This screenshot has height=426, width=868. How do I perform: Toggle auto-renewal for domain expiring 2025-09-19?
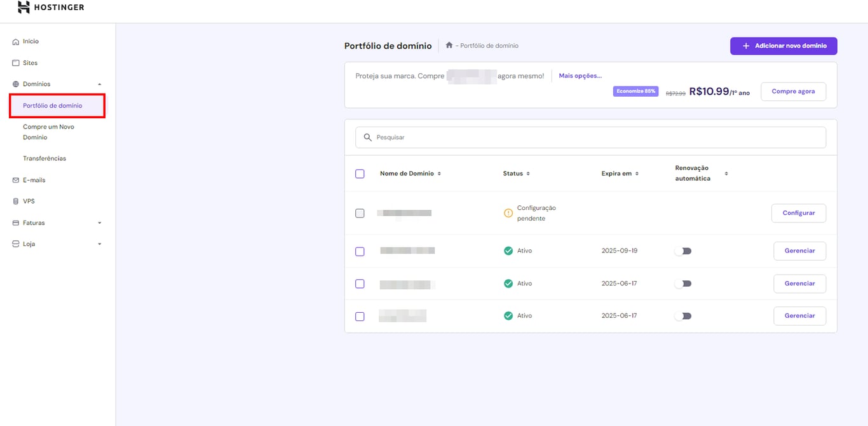click(x=683, y=251)
